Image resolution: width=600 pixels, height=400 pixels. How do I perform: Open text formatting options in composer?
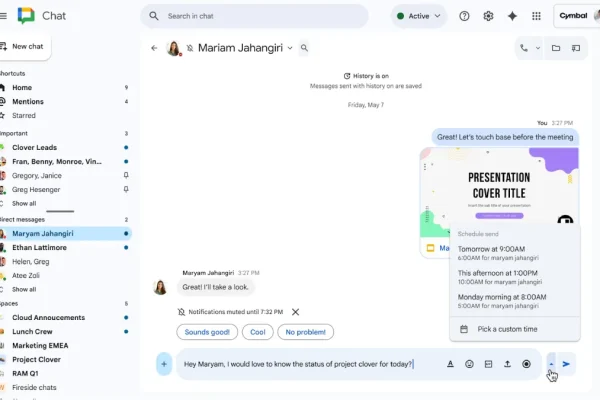pyautogui.click(x=450, y=364)
